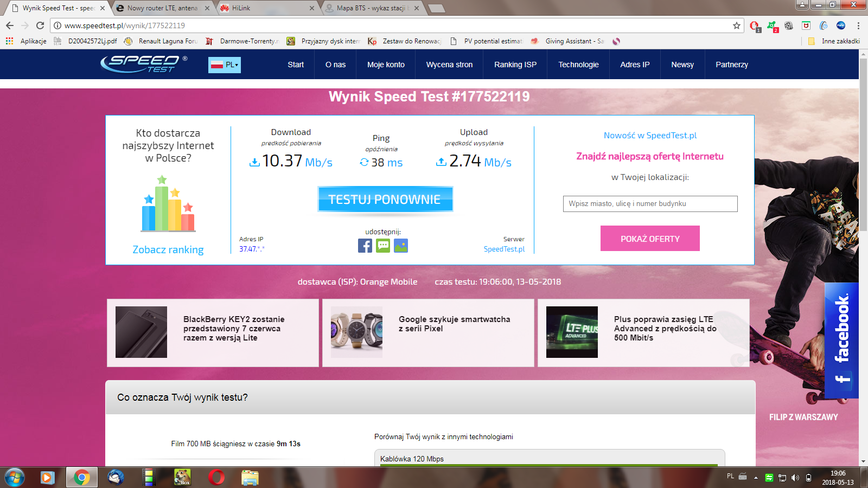This screenshot has height=488, width=868.
Task: Open Renault Laguna Forum bookmark
Action: [x=161, y=41]
